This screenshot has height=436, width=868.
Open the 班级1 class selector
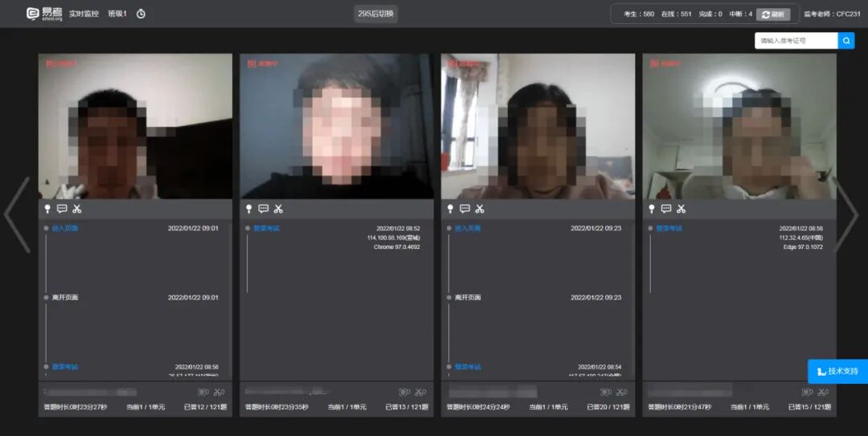point(117,14)
